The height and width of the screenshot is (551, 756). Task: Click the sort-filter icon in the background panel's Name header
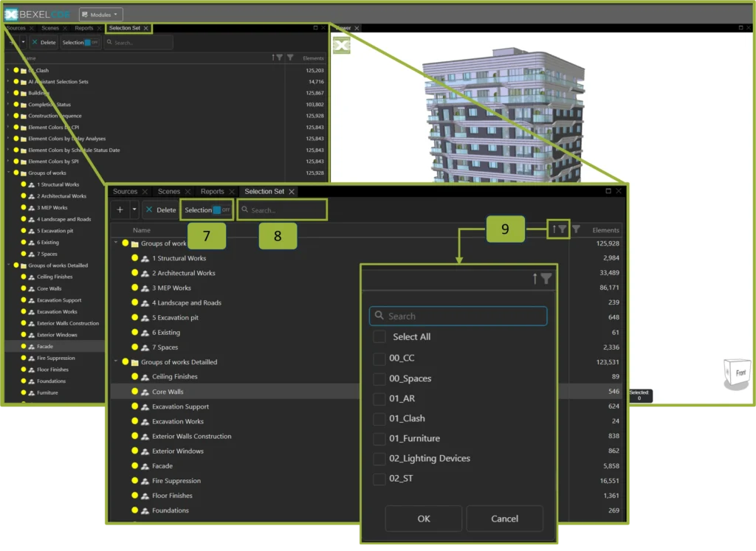click(278, 58)
